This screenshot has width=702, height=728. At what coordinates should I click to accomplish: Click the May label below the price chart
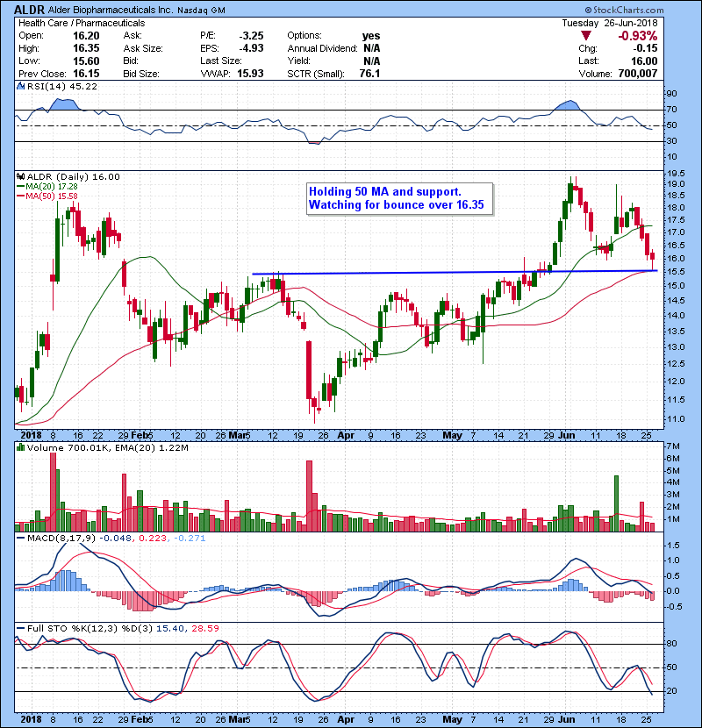[x=452, y=436]
